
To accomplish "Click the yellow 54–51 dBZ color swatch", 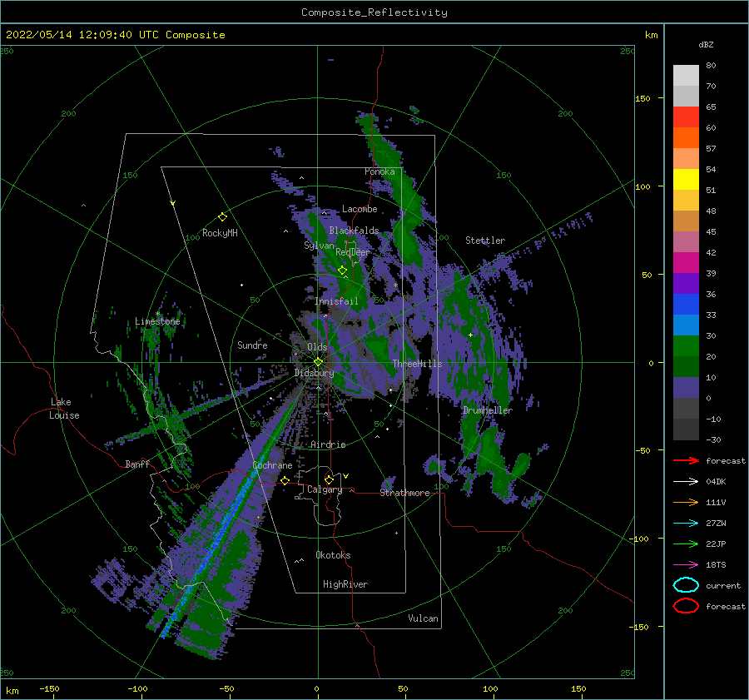I will [x=686, y=180].
